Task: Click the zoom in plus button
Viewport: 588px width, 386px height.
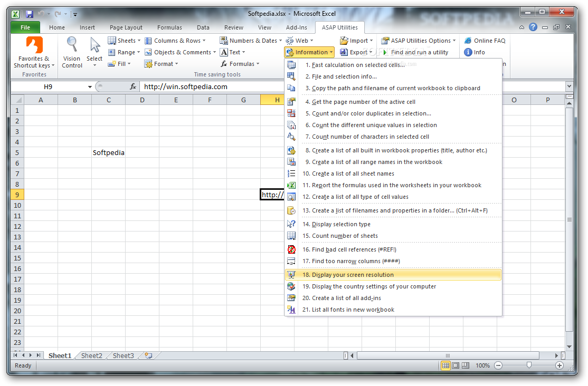Action: pyautogui.click(x=559, y=365)
